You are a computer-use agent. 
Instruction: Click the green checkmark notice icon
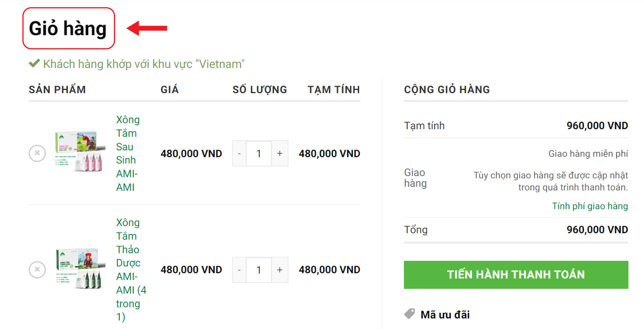[x=34, y=63]
